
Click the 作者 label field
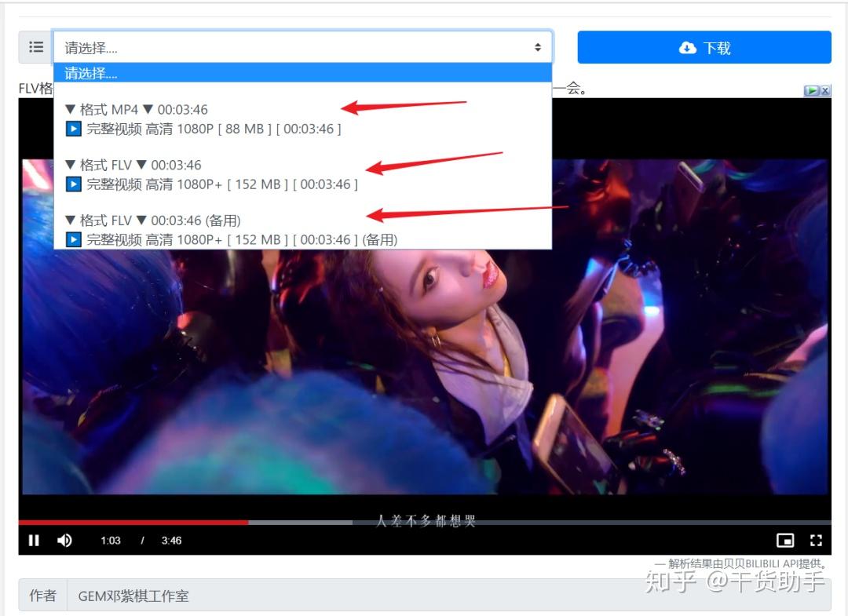(x=42, y=596)
